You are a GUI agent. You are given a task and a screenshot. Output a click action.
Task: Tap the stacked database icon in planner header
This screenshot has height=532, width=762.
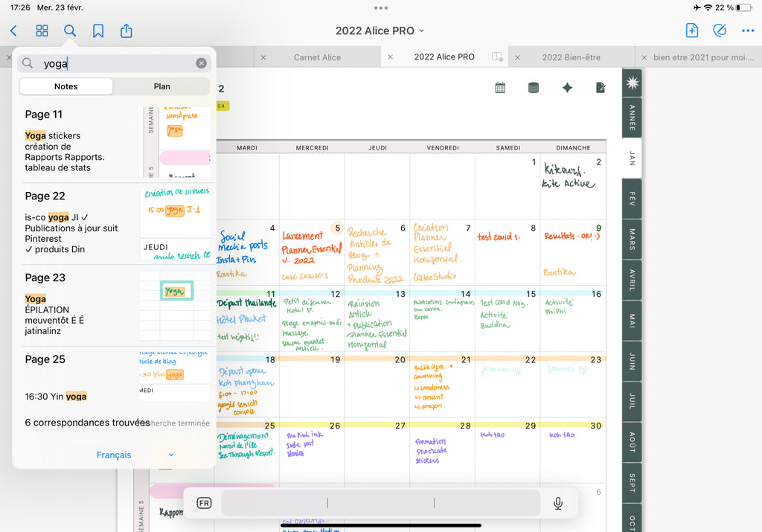[534, 87]
